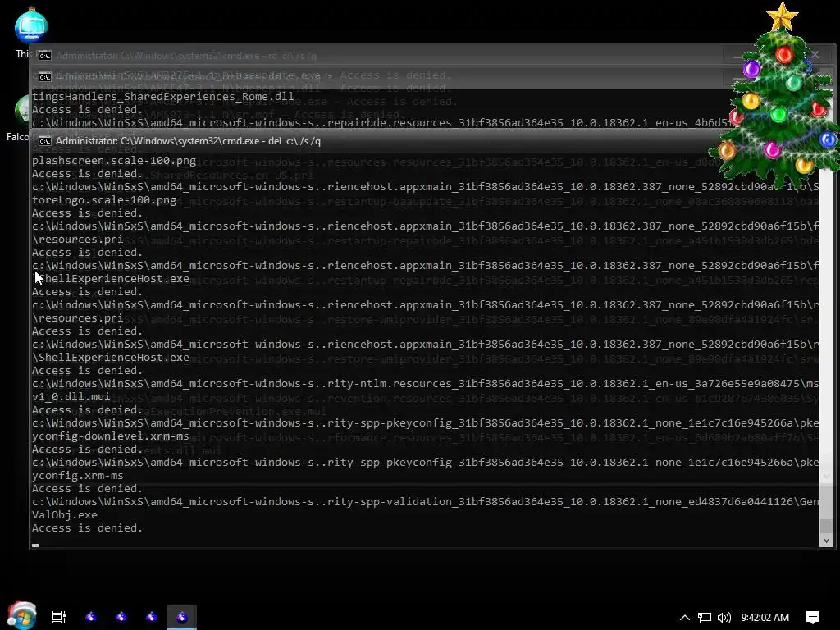Click the text 'toreLogo.scale-100.png'

104,200
